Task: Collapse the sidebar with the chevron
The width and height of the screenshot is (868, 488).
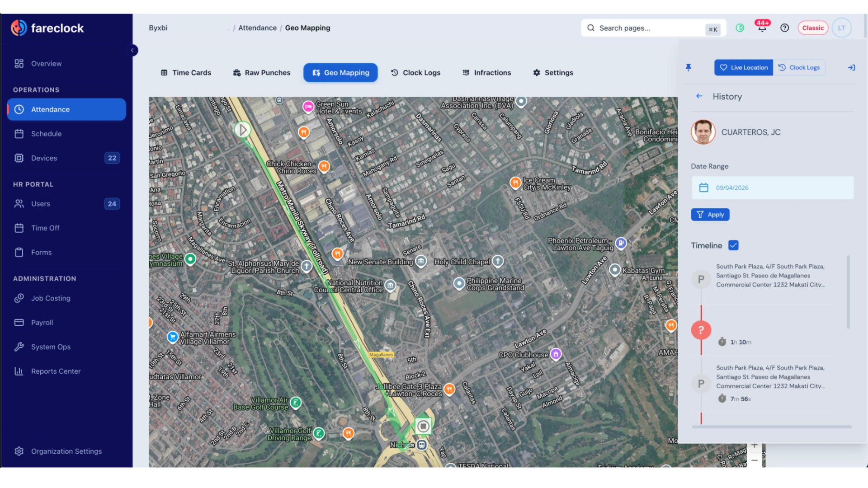Action: [132, 50]
